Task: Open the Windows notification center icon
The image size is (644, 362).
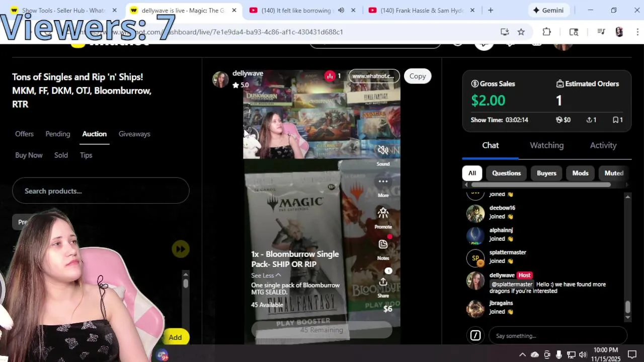Action: coord(632,354)
